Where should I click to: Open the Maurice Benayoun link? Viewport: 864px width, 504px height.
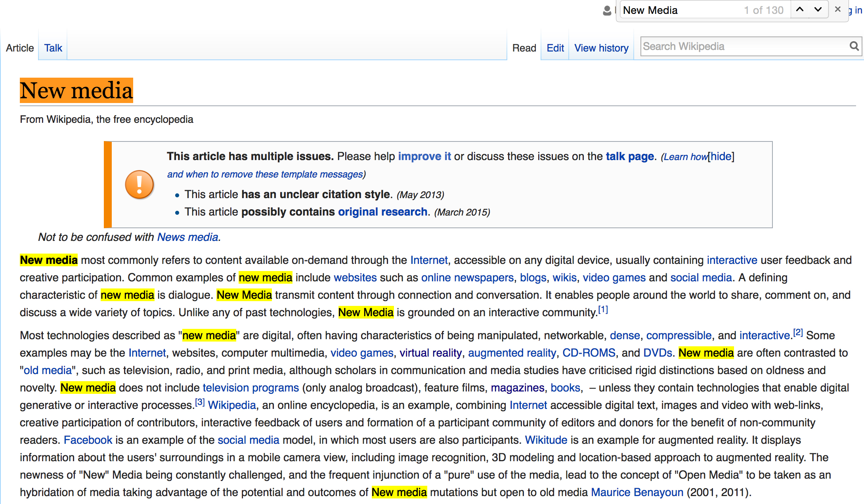point(637,492)
